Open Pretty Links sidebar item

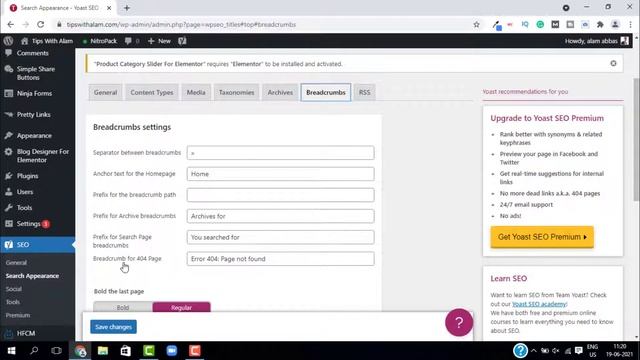pos(33,115)
